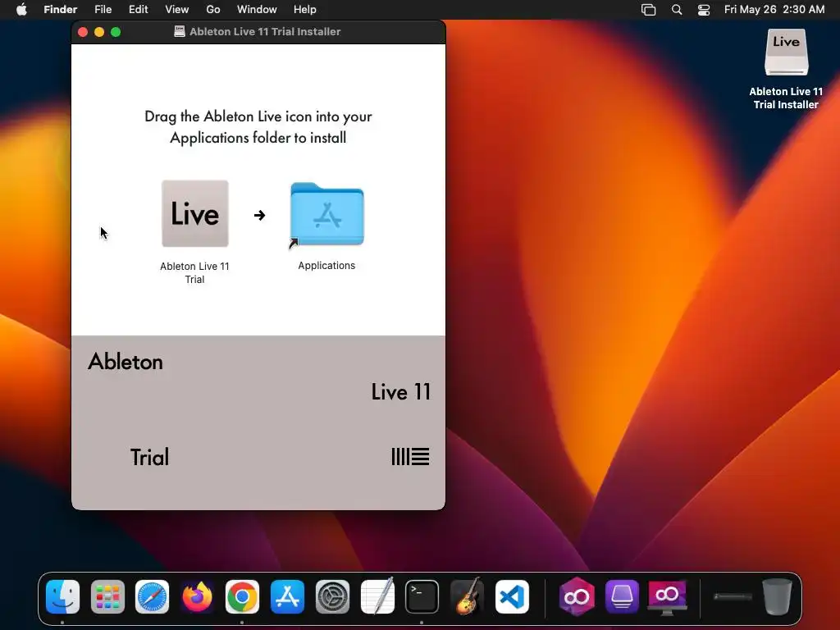Screen dimensions: 840x630
Task: Select the Ableton Live 11 Trial Installer disk on desktop
Action: 786,52
